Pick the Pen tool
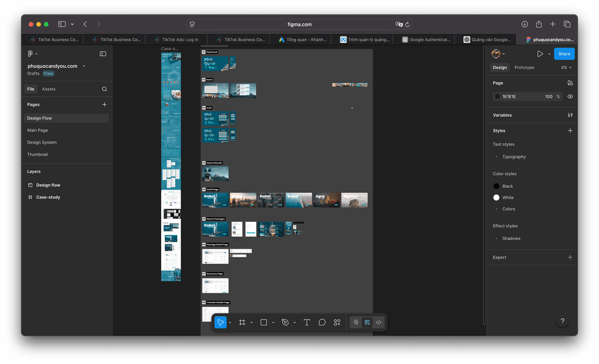The image size is (599, 364). [x=285, y=323]
